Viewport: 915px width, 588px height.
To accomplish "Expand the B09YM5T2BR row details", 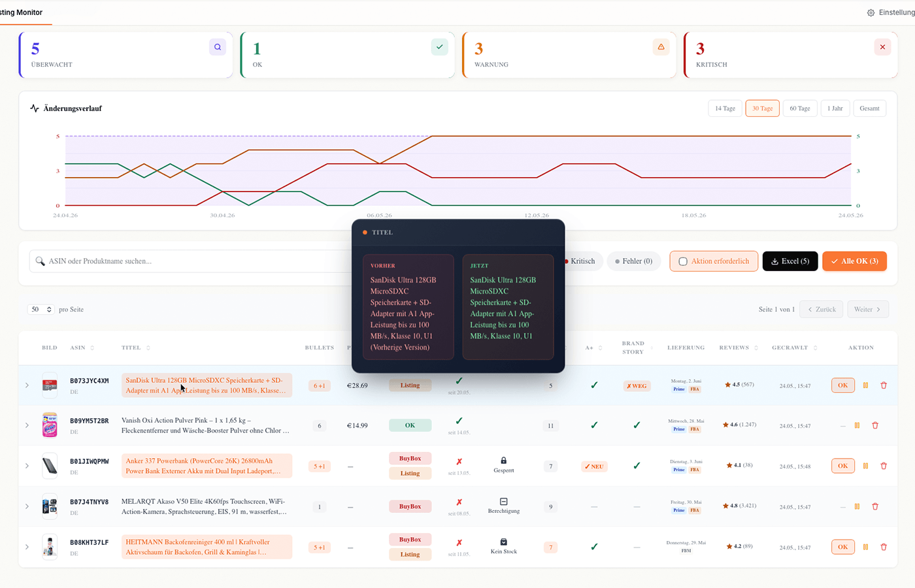I will [x=27, y=425].
